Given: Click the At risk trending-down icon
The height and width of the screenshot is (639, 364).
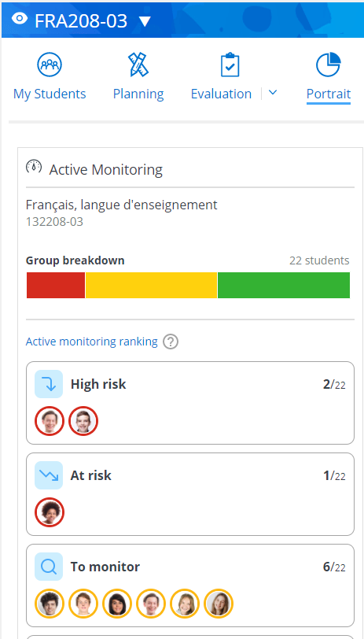Looking at the screenshot, I should (x=49, y=475).
